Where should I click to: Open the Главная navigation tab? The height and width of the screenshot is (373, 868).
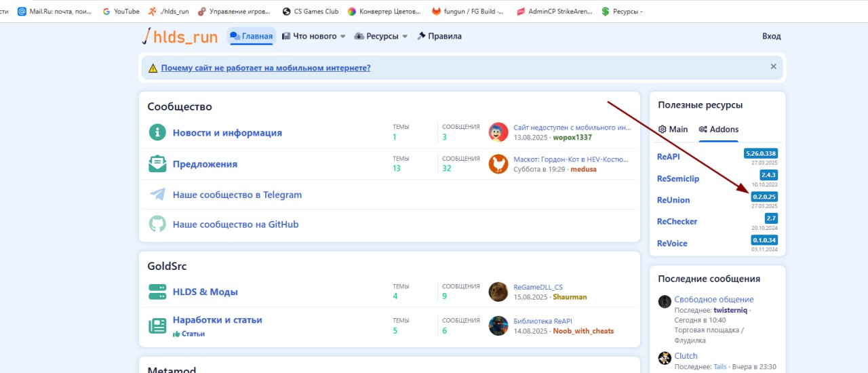pos(252,37)
